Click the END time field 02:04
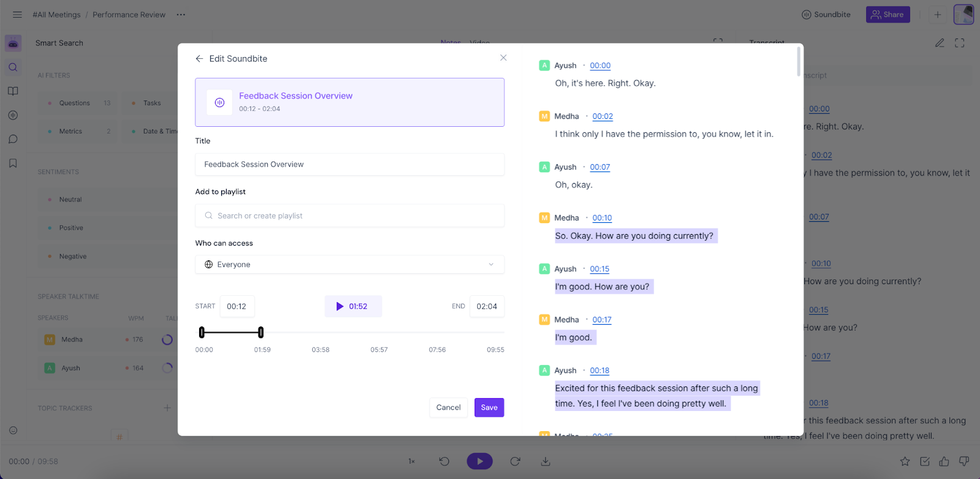980x479 pixels. 487,306
